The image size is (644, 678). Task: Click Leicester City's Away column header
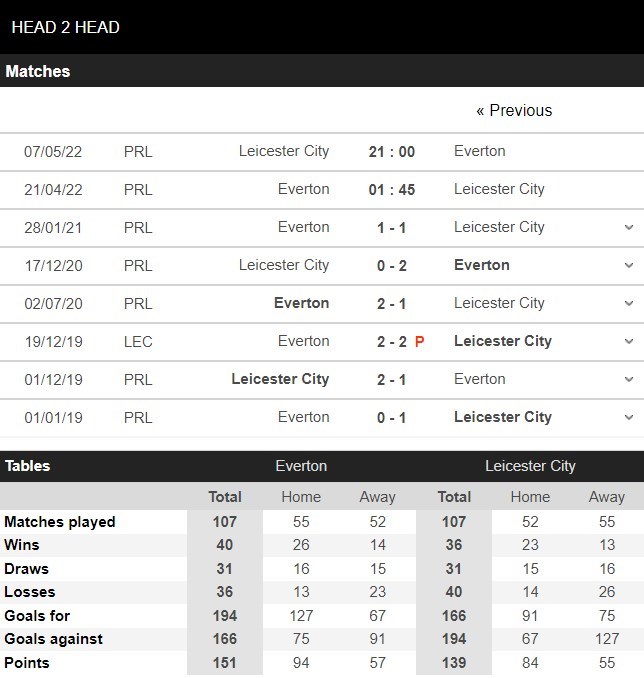pyautogui.click(x=606, y=497)
